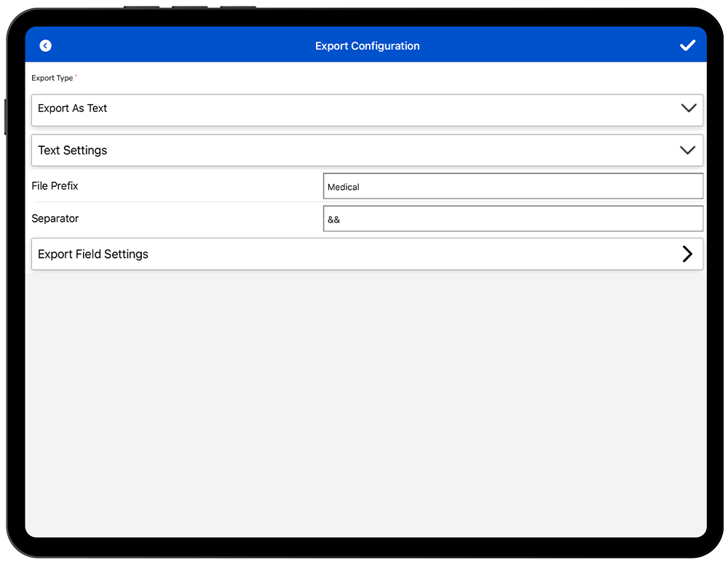Open the Export Field Settings row label
This screenshot has height=563, width=728.
point(93,255)
